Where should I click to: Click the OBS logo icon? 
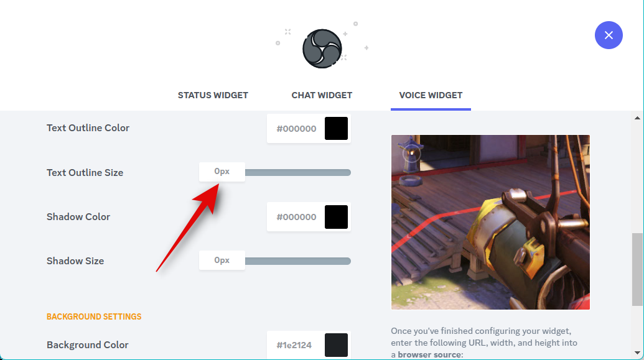[x=322, y=48]
